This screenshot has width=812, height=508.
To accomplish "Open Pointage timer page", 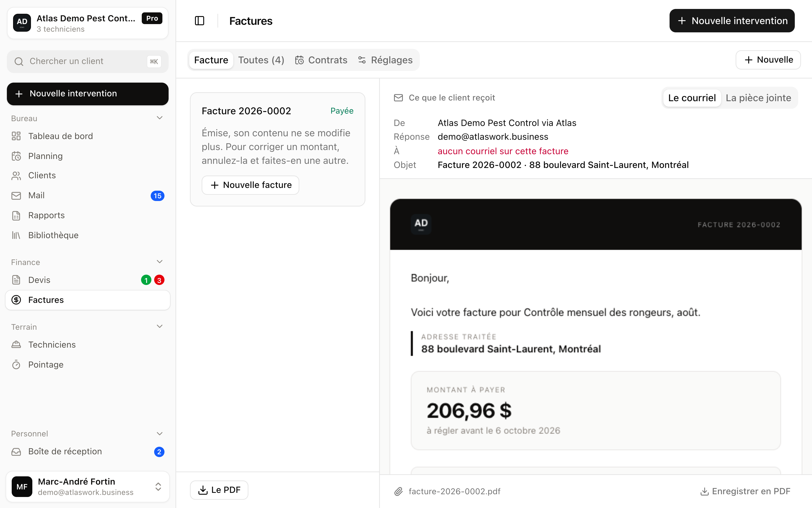I will coord(87,365).
